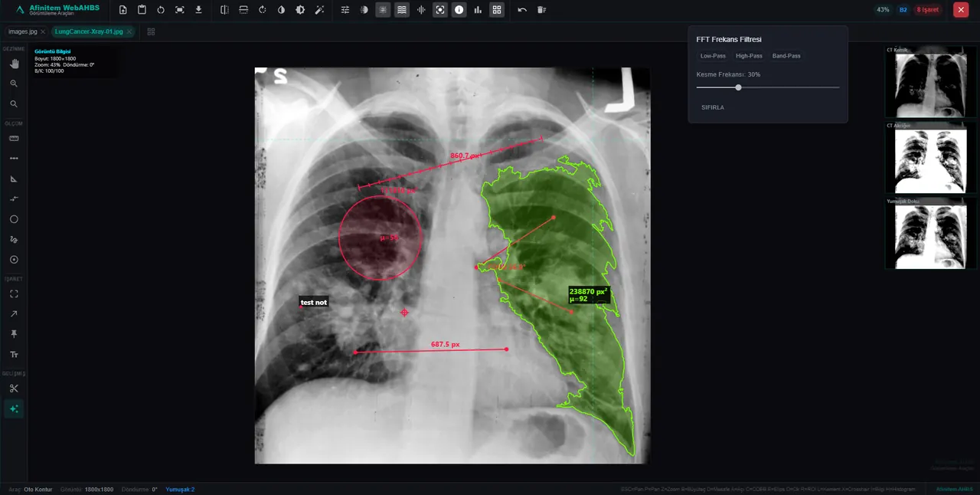980x495 pixels.
Task: Click the waveform signal icon
Action: point(421,10)
